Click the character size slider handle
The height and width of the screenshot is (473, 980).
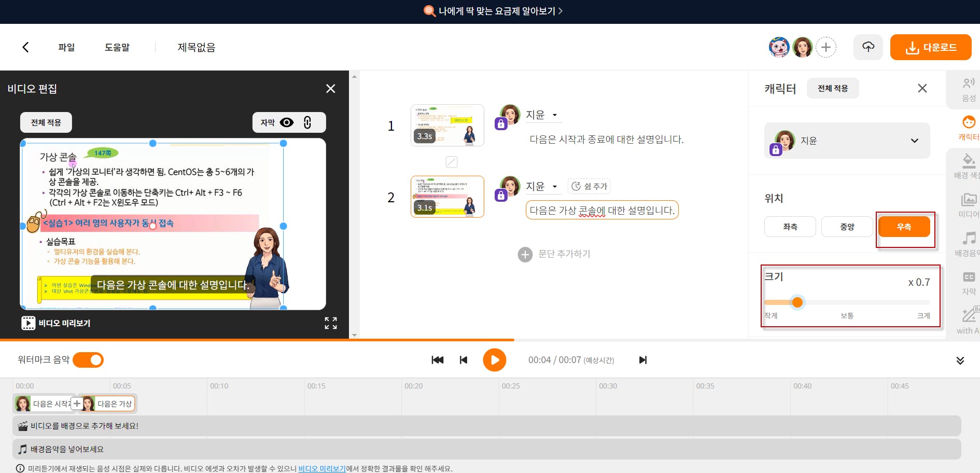click(797, 302)
